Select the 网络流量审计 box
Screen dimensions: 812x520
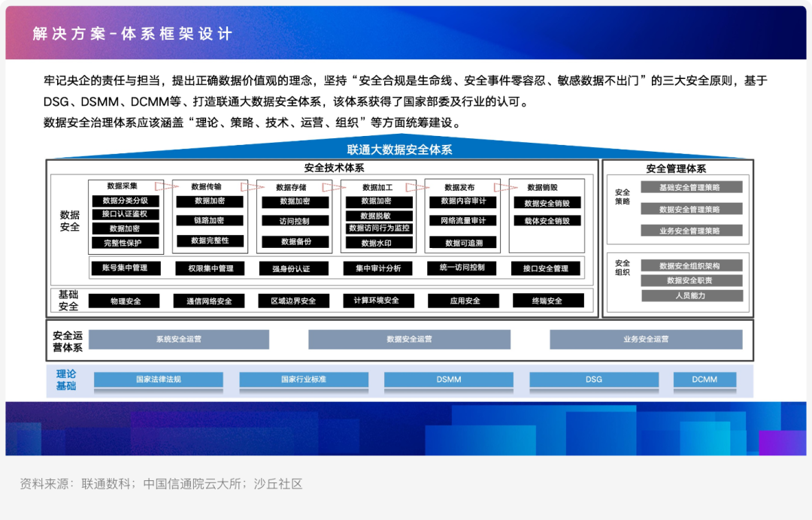coord(463,221)
